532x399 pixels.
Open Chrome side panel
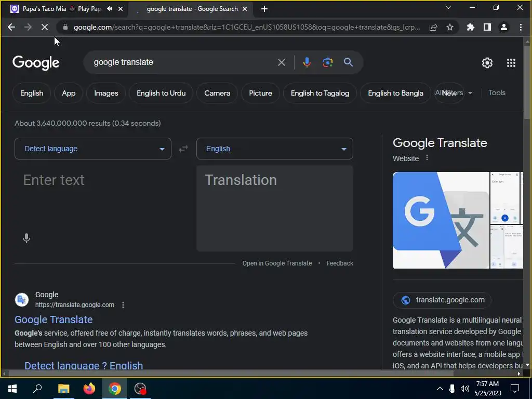[487, 27]
